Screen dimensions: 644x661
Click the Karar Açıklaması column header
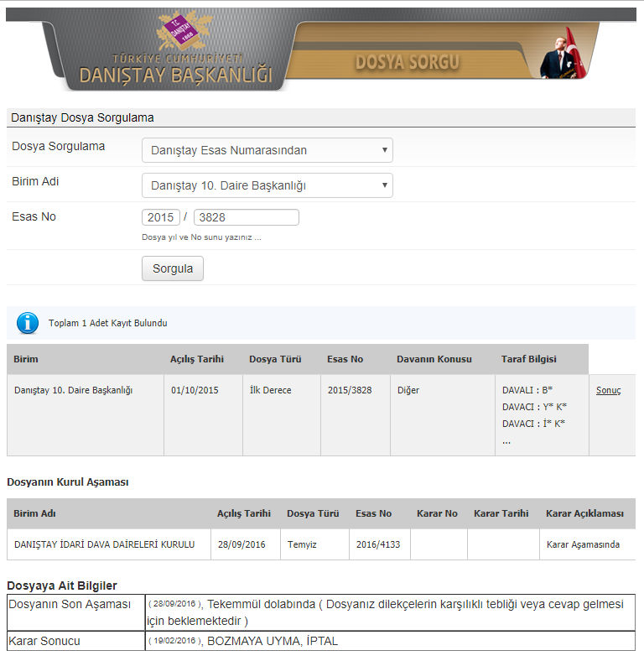coord(584,513)
